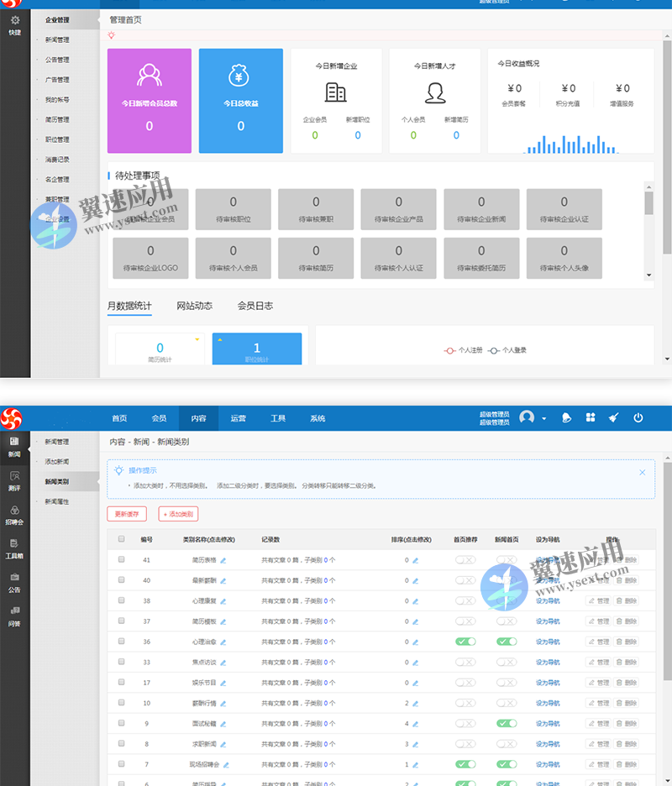Open the 运营 top menu
The image size is (672, 786).
pyautogui.click(x=239, y=418)
